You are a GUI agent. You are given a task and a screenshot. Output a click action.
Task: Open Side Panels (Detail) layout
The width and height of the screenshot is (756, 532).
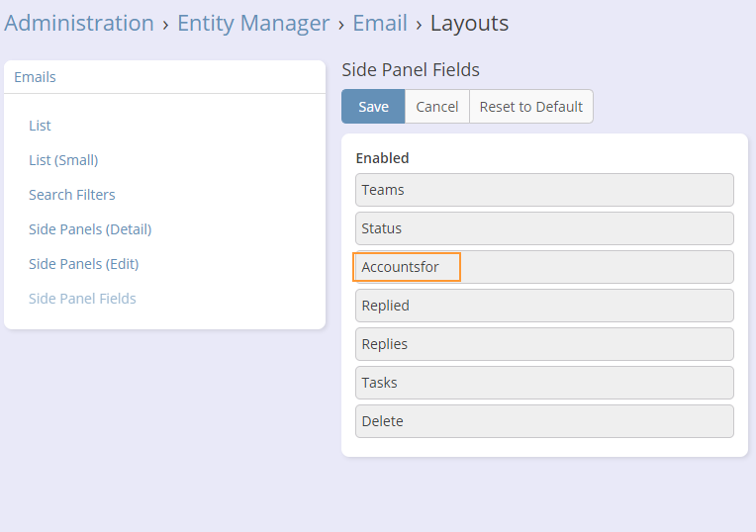click(90, 229)
